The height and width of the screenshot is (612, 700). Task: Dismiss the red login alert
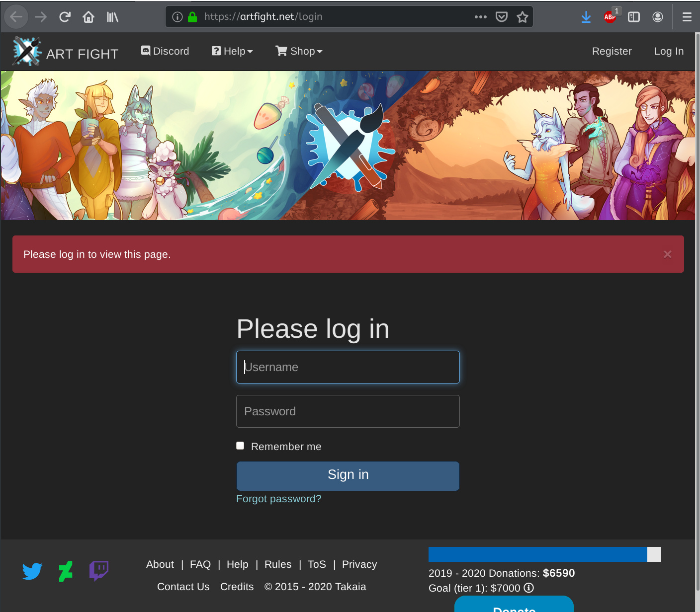[667, 254]
